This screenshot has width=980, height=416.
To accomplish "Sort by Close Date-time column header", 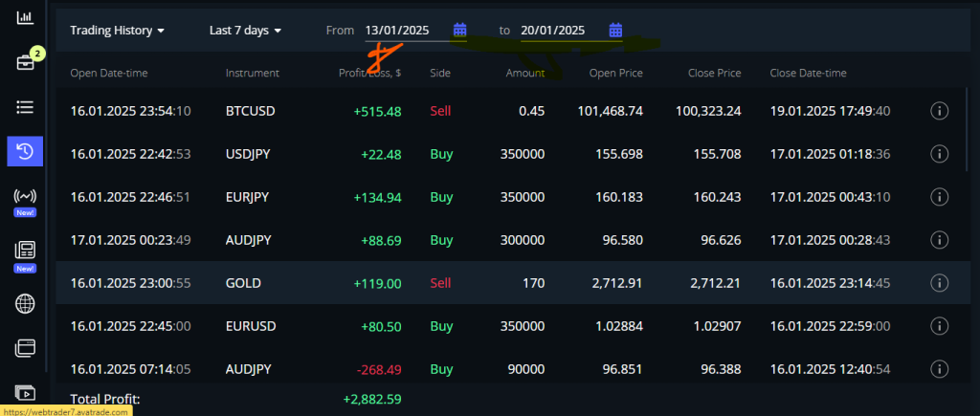I will (808, 73).
